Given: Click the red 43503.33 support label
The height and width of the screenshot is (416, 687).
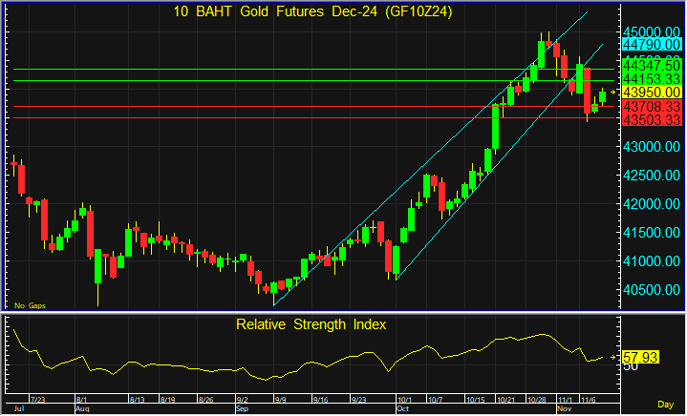Looking at the screenshot, I should (x=649, y=119).
